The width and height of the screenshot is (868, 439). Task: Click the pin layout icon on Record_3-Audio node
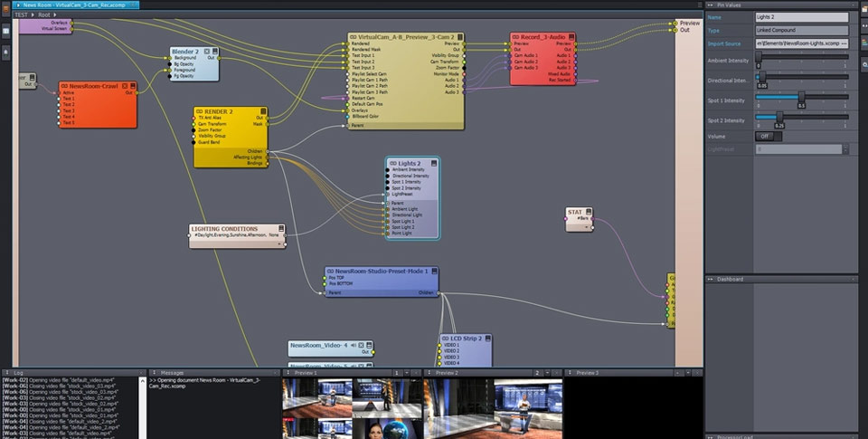pyautogui.click(x=571, y=36)
